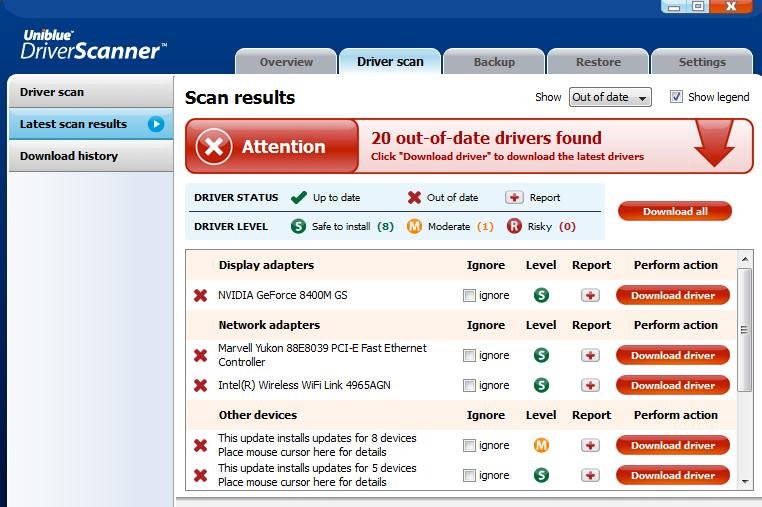
Task: Click the Download all button
Action: [675, 211]
